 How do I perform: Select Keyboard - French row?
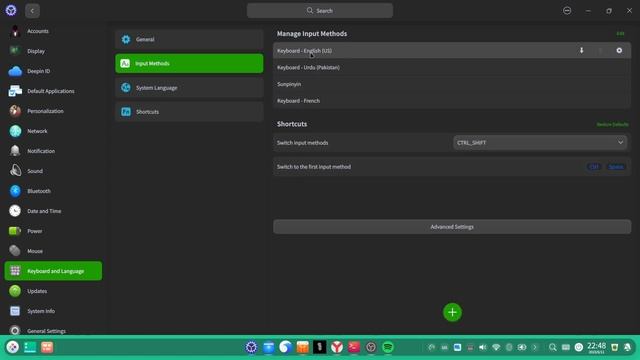[x=452, y=101]
